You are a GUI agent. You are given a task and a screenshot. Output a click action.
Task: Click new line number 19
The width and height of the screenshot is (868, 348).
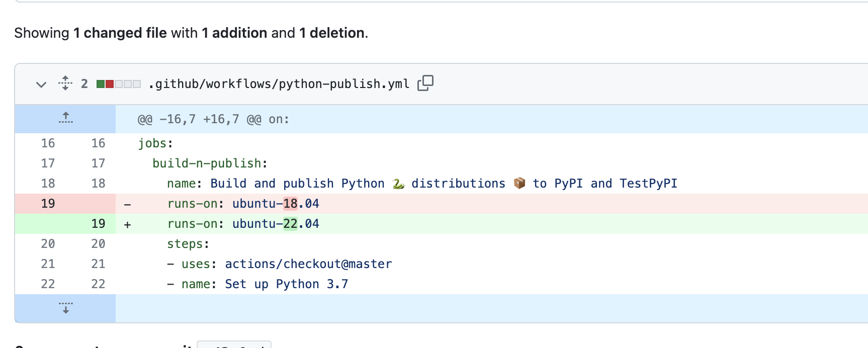point(98,224)
